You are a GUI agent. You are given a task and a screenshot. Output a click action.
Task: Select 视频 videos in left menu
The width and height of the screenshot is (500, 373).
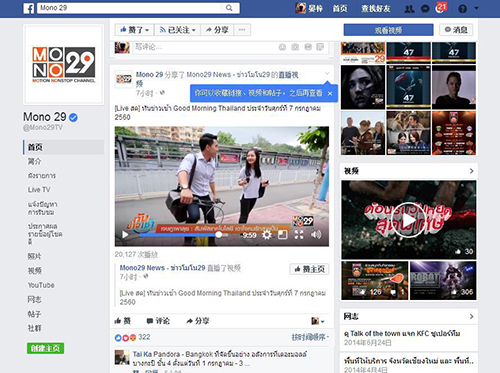(34, 271)
